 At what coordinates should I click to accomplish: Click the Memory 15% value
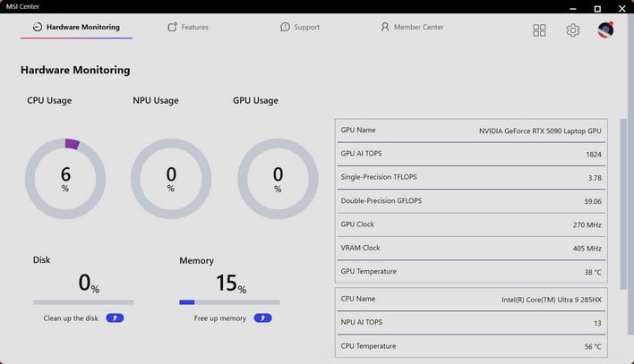(x=231, y=283)
